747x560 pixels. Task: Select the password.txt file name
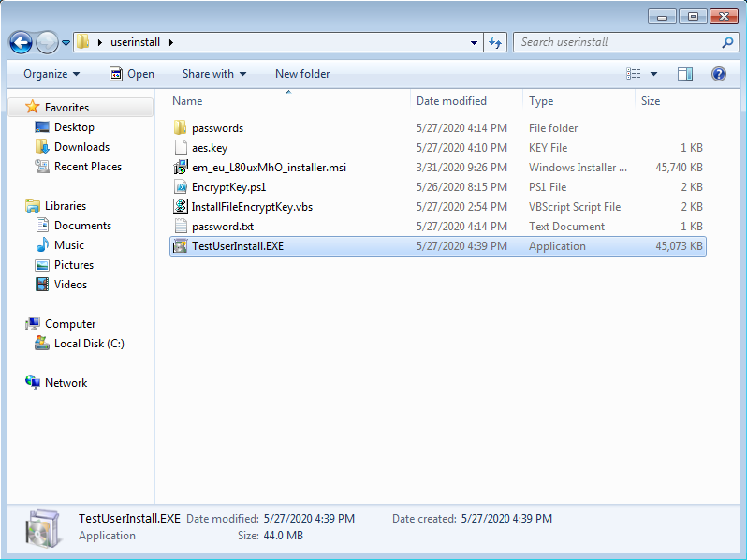223,227
